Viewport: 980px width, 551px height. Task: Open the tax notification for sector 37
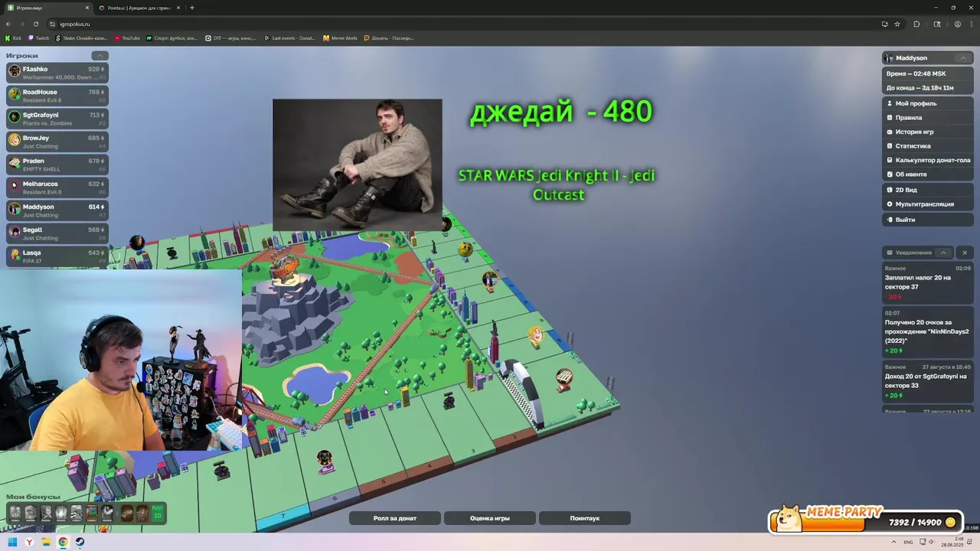click(x=927, y=282)
